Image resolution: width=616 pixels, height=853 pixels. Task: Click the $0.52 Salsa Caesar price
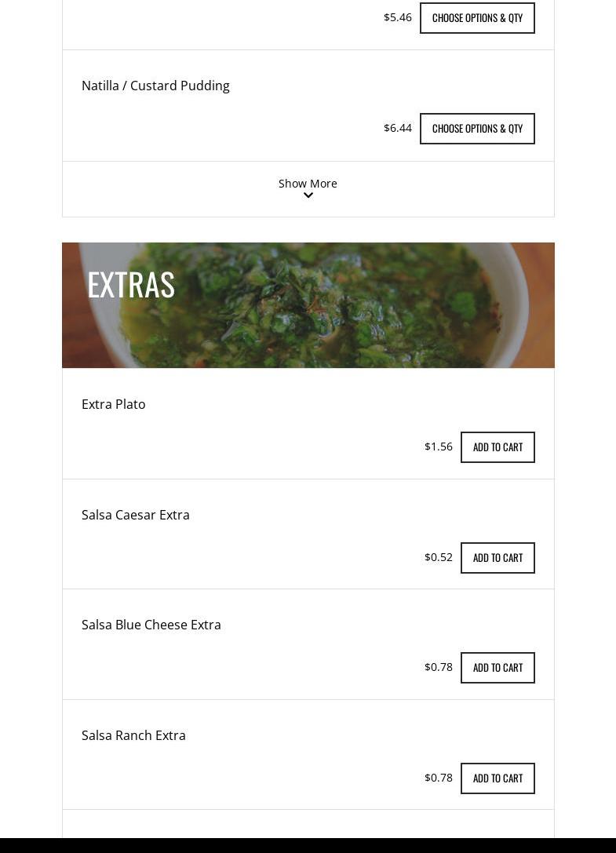coord(438,557)
